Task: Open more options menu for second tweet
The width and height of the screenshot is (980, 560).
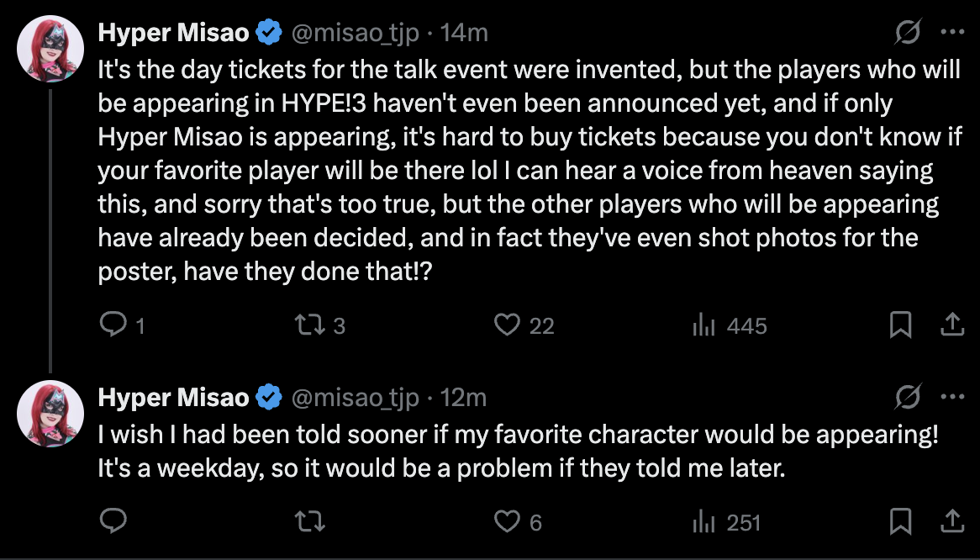Action: coord(951,397)
